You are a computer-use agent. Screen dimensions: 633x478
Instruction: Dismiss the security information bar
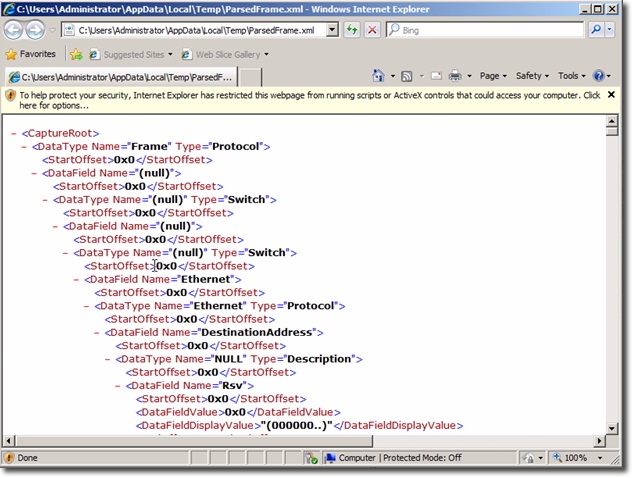(611, 94)
